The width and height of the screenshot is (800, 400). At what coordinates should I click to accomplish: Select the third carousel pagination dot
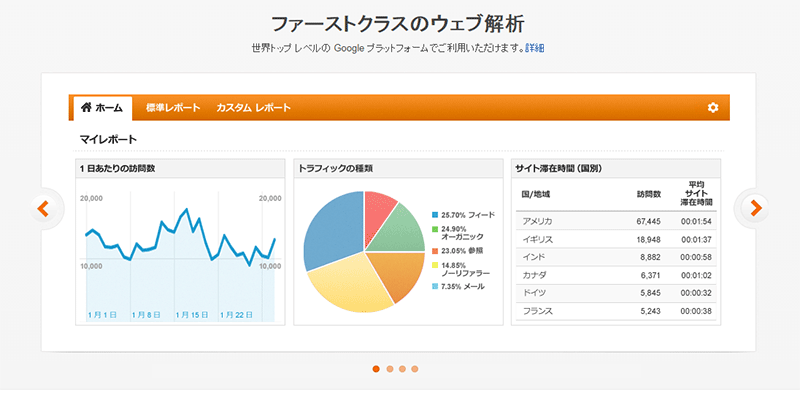[x=403, y=369]
